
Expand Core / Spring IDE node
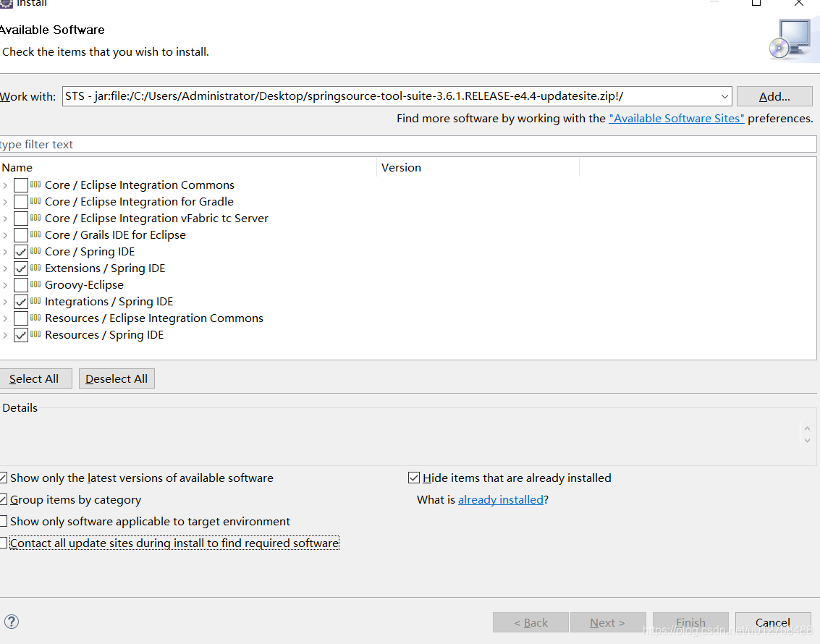tap(5, 252)
